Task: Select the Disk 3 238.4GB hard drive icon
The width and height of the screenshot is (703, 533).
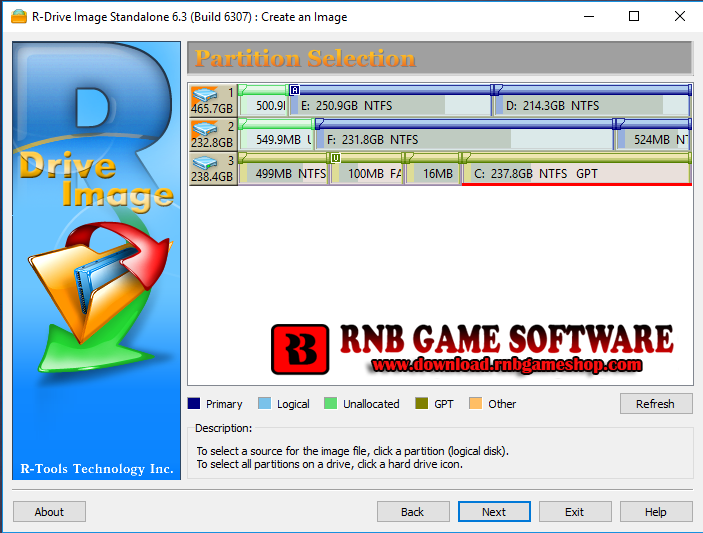Action: click(213, 169)
